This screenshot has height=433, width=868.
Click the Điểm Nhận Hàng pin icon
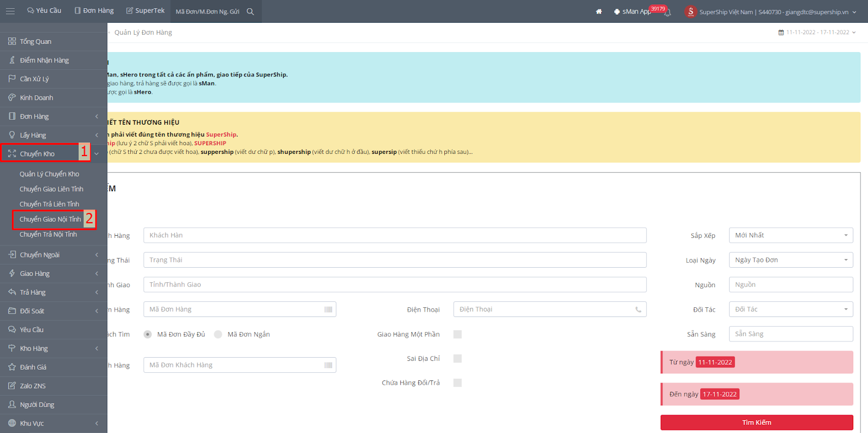click(x=12, y=60)
